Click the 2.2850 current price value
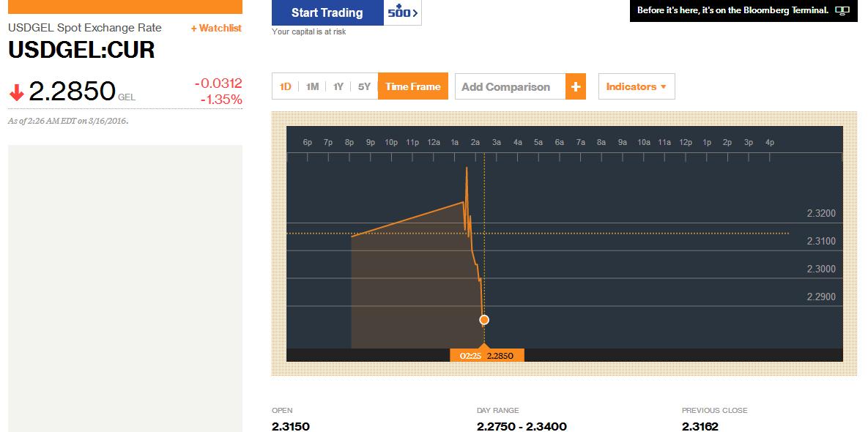The height and width of the screenshot is (432, 868). [x=72, y=92]
